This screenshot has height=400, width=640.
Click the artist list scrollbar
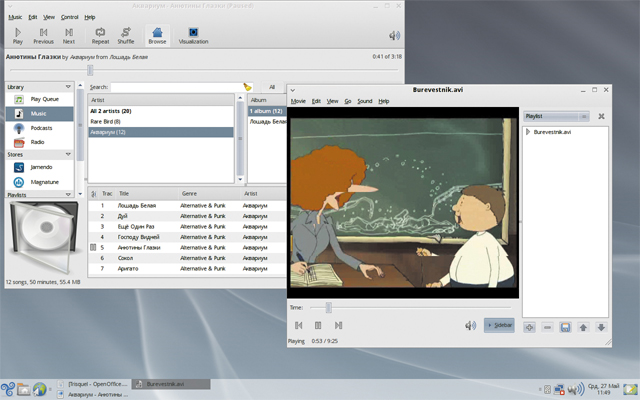click(240, 139)
